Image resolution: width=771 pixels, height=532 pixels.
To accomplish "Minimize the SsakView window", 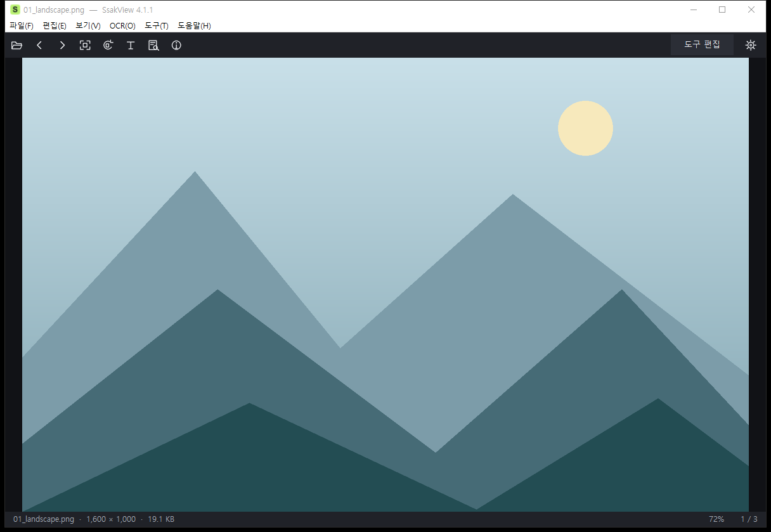I will click(x=694, y=10).
